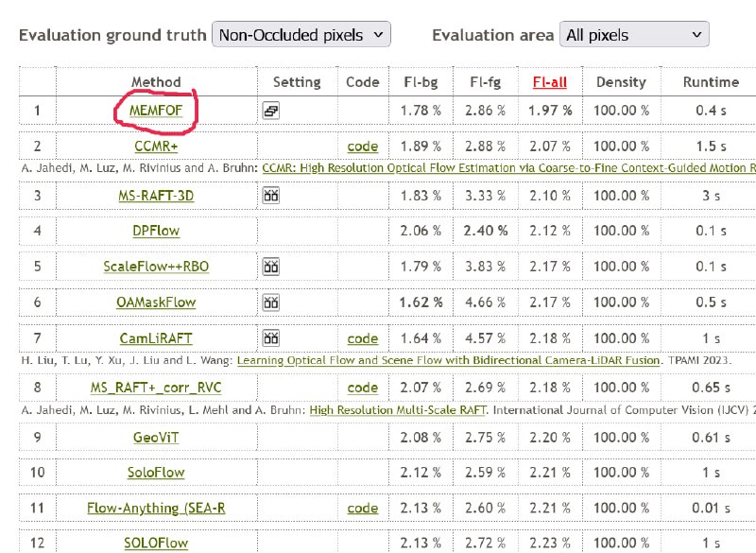756x553 pixels.
Task: Open the OAMaskFlow method link
Action: point(156,302)
